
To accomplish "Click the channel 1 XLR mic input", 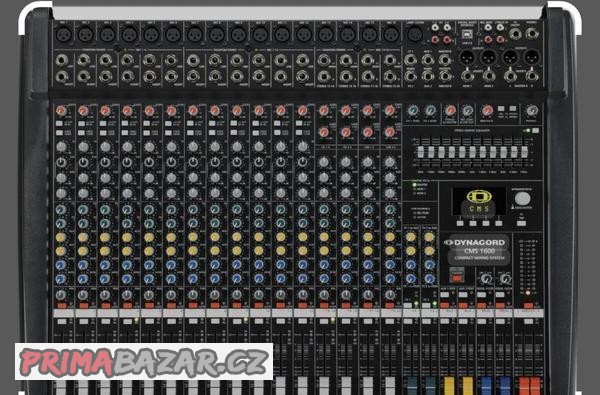I will coord(64,34).
